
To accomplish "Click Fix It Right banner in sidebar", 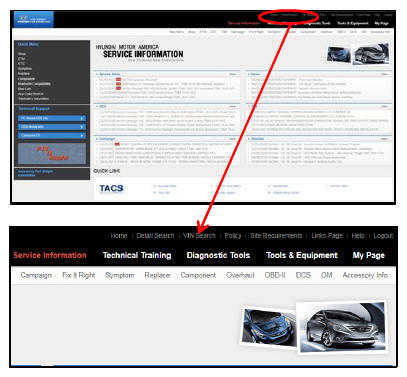I will point(52,154).
